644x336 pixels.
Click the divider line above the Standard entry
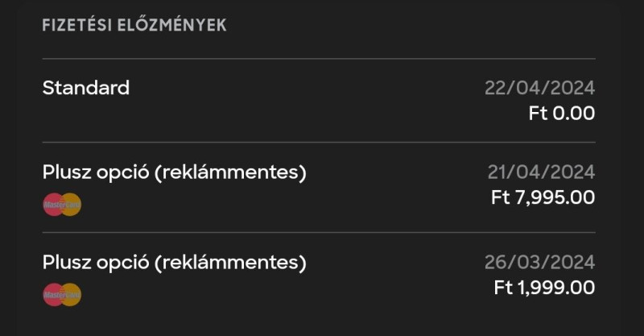tap(319, 59)
